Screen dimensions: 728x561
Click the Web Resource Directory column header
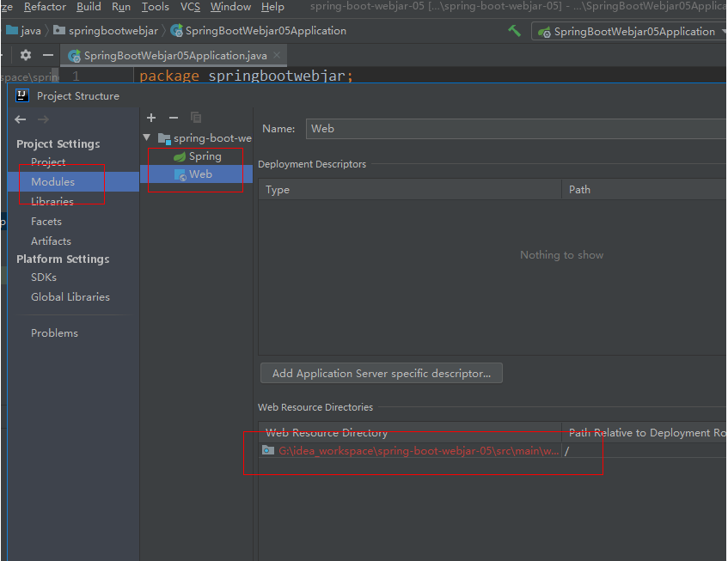click(x=410, y=433)
